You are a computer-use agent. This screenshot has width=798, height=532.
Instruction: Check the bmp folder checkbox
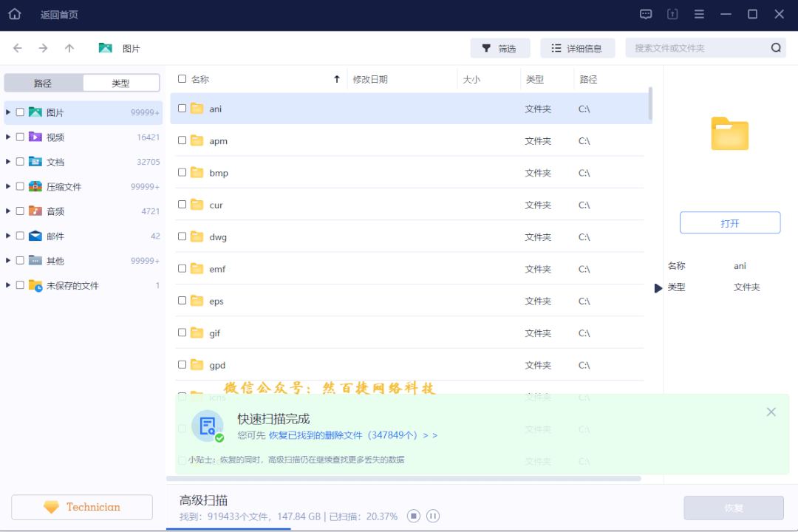(x=182, y=172)
